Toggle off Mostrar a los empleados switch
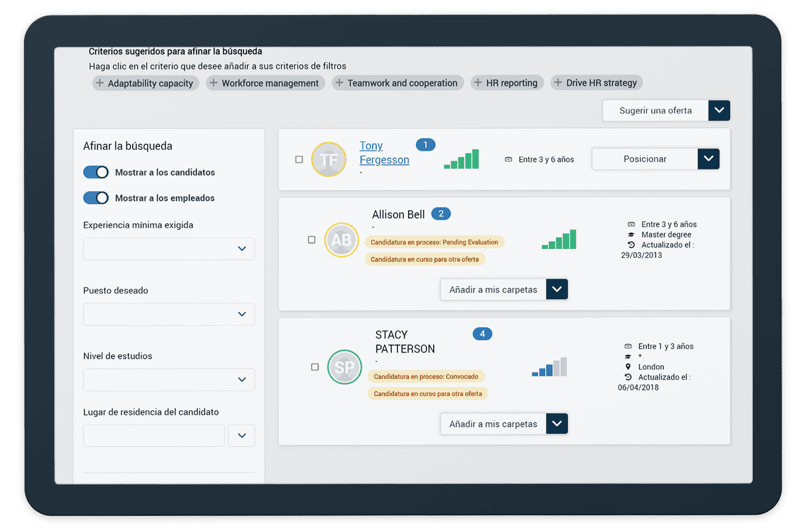Image resolution: width=806 pixels, height=532 pixels. click(x=96, y=198)
